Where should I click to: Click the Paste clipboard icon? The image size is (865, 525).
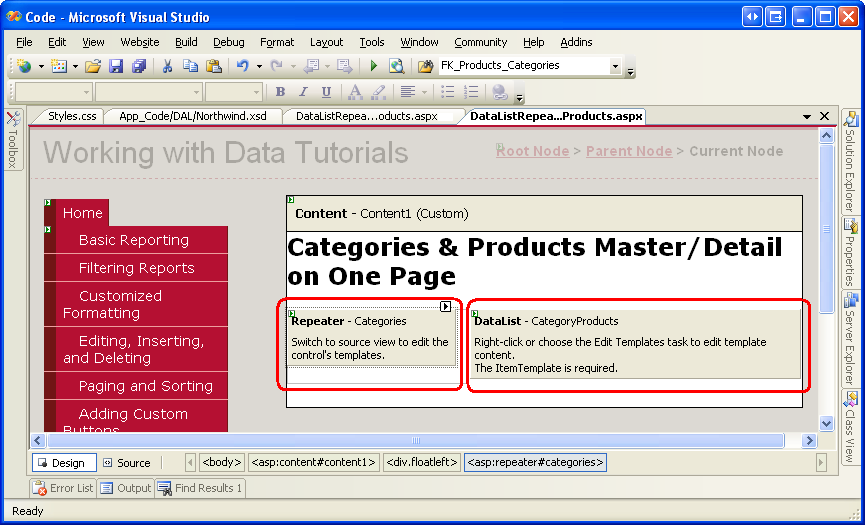pos(213,66)
